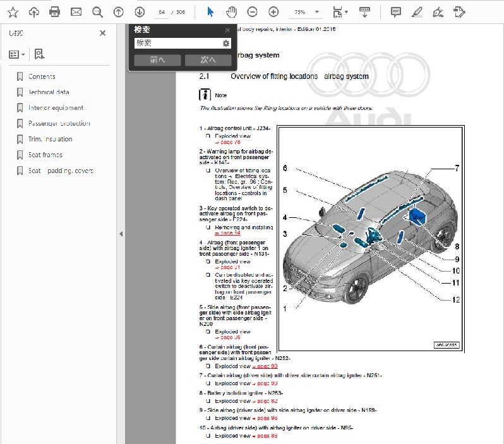Go to the previous page arrow
The height and width of the screenshot is (444, 504).
click(119, 12)
